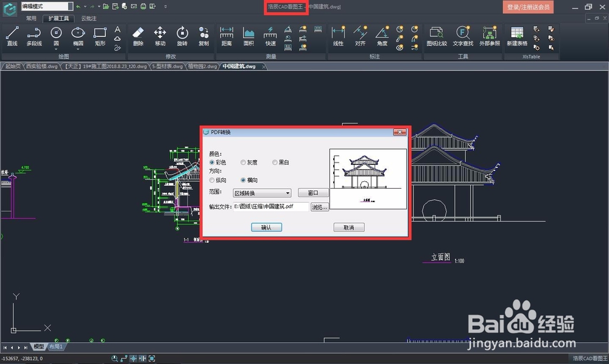Click the 快速 quick measure tool
The image size is (609, 364).
coord(270,37)
